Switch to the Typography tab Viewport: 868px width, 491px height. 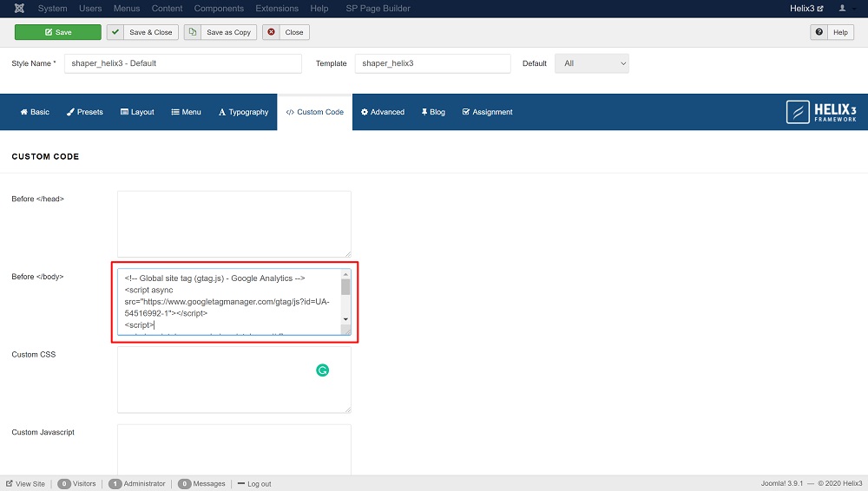pos(243,112)
